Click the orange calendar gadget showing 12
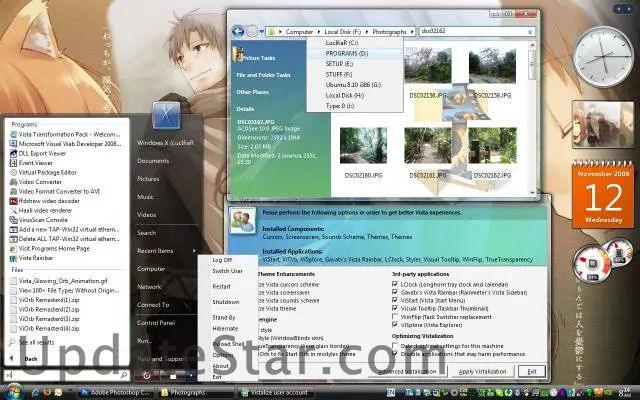Image resolution: width=640 pixels, height=400 pixels. [x=603, y=194]
